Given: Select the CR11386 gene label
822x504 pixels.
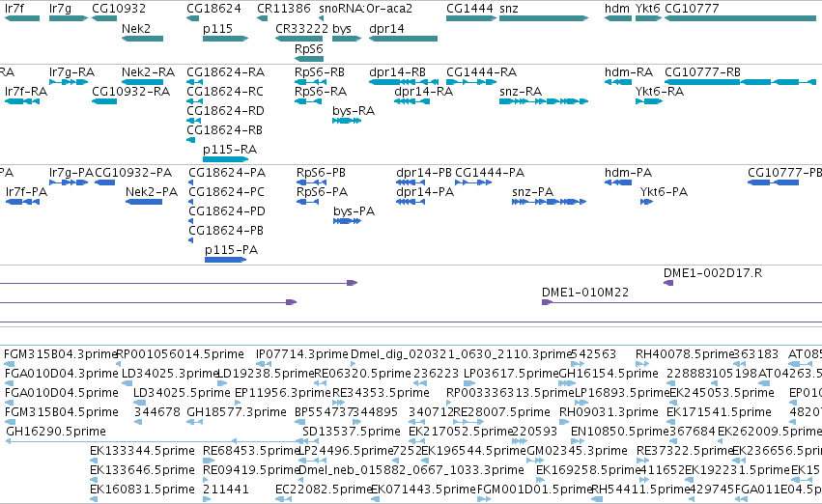Looking at the screenshot, I should pyautogui.click(x=284, y=9).
